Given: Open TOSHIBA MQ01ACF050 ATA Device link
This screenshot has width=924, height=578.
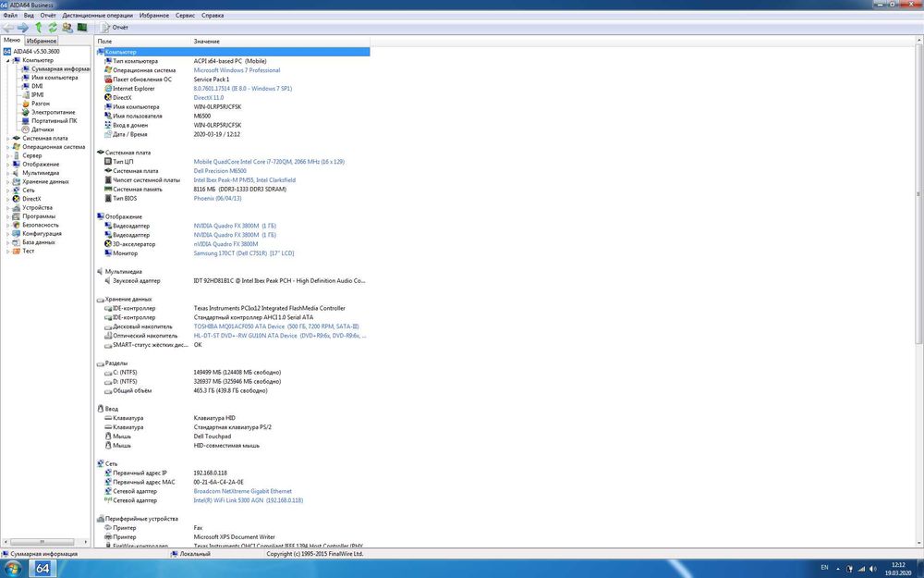Looking at the screenshot, I should (x=276, y=326).
